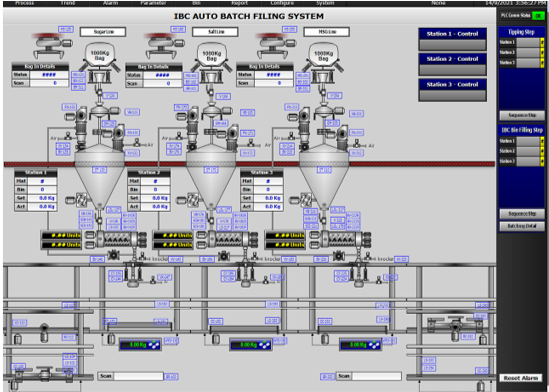Click Tipping Step Station 1 field
This screenshot has width=549, height=392.
click(528, 42)
